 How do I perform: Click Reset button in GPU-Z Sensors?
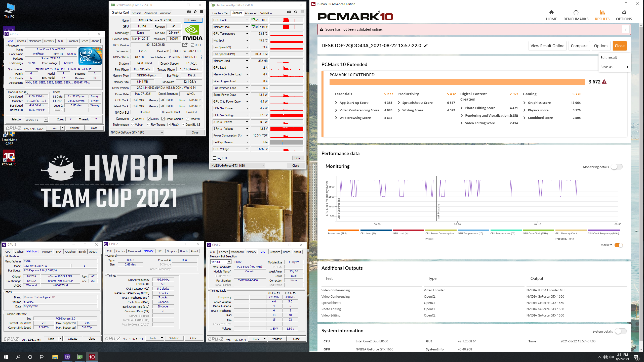point(298,158)
